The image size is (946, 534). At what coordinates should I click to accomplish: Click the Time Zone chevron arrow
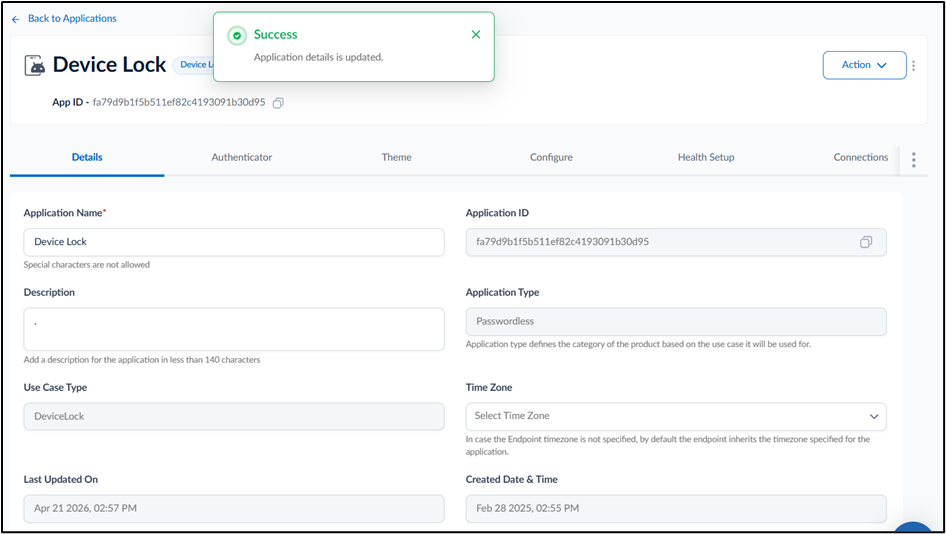pyautogui.click(x=874, y=416)
